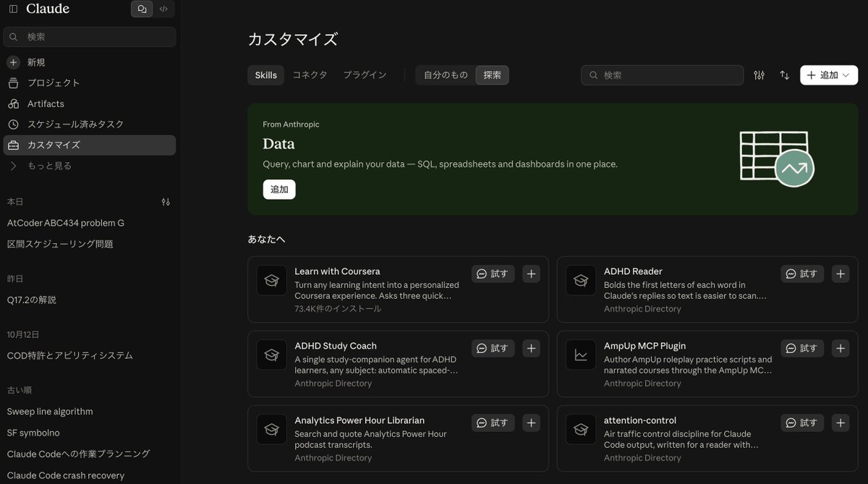This screenshot has height=484, width=868.
Task: Add attention-control with plus icon
Action: 840,423
